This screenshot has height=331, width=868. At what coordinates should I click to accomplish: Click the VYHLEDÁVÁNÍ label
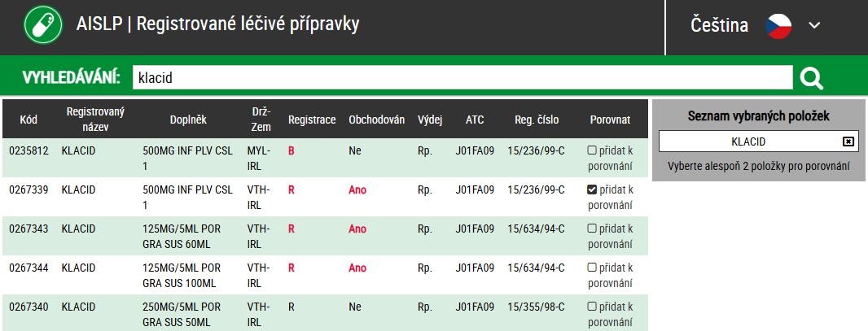(x=71, y=78)
